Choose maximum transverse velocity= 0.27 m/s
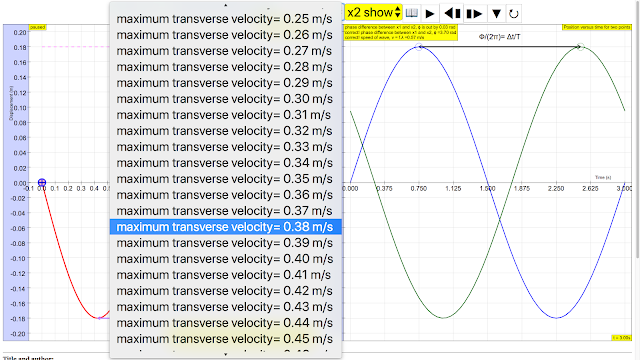 point(225,51)
